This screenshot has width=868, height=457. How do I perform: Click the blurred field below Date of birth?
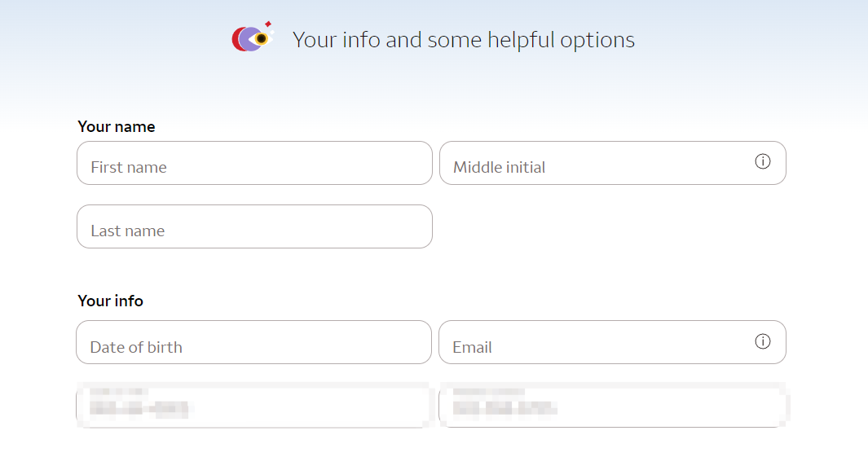point(253,406)
